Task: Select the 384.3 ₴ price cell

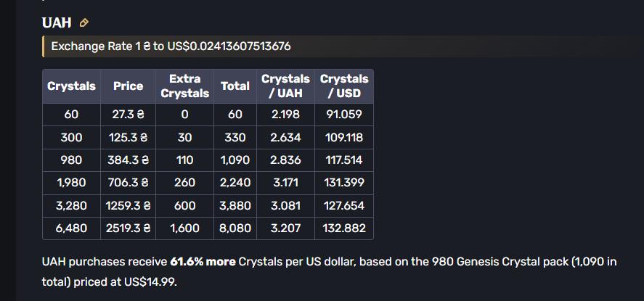Action: tap(129, 160)
